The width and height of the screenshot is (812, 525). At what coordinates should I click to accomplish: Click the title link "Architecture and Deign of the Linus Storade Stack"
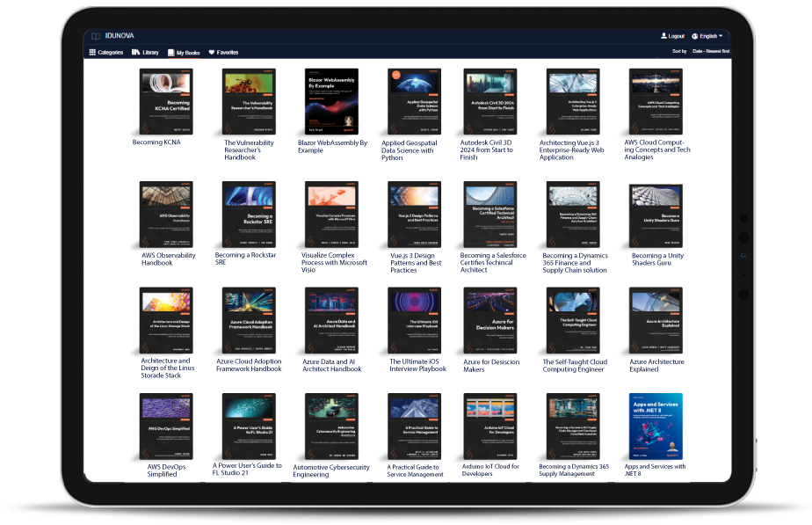[167, 368]
